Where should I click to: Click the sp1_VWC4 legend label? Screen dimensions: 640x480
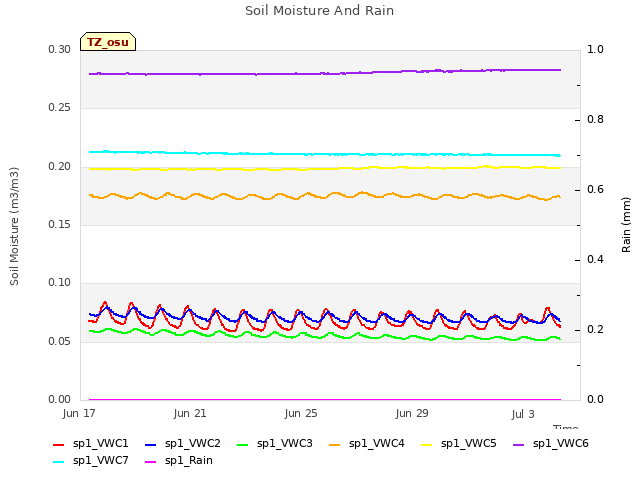376,443
